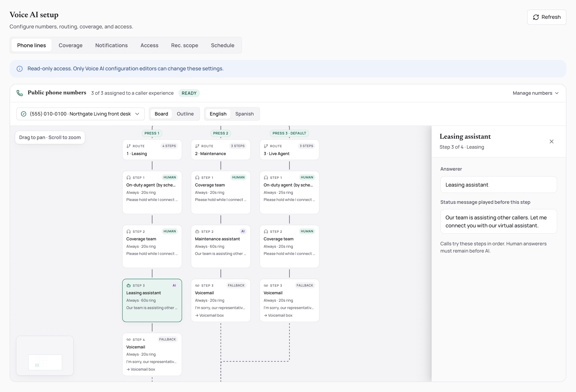Click headset icon on Maintenance Step 1 card
The height and width of the screenshot is (392, 576).
tap(197, 178)
